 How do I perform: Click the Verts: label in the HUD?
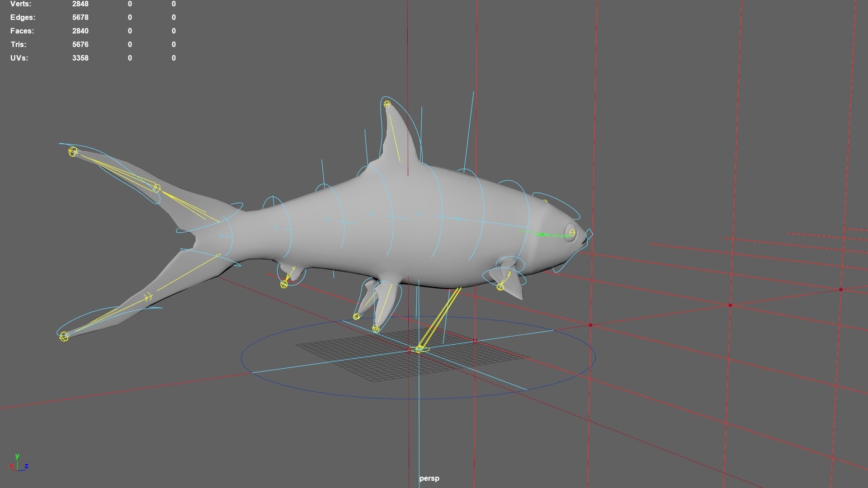tap(21, 4)
